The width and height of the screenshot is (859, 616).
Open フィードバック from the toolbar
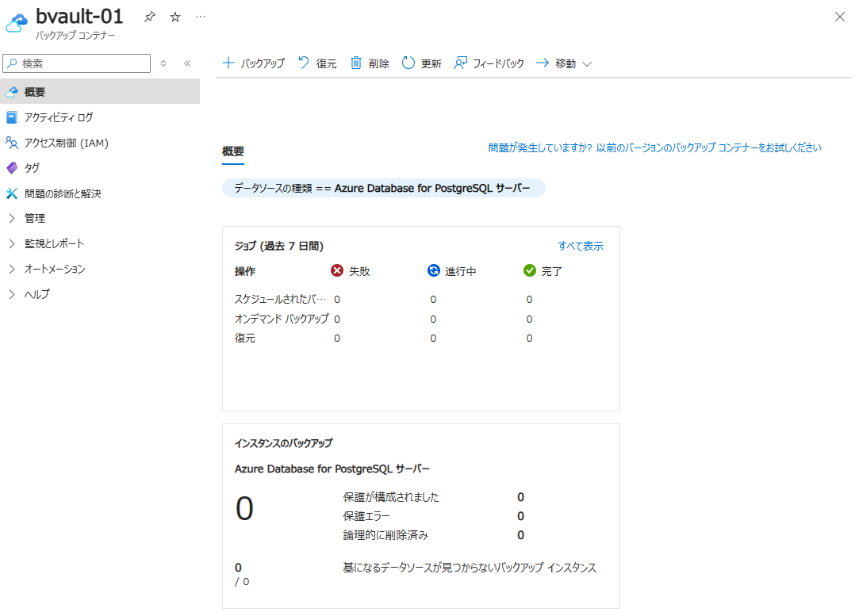(x=489, y=63)
